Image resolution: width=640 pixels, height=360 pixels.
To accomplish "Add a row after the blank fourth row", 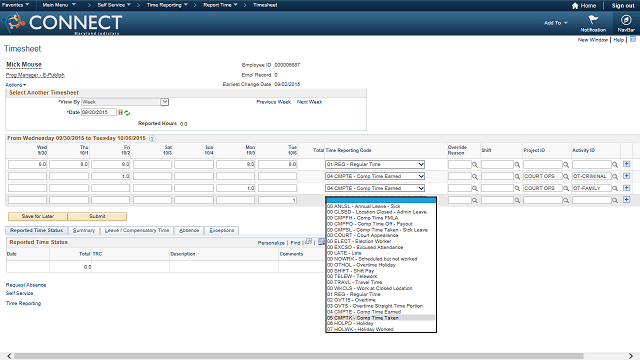I will pos(627,200).
